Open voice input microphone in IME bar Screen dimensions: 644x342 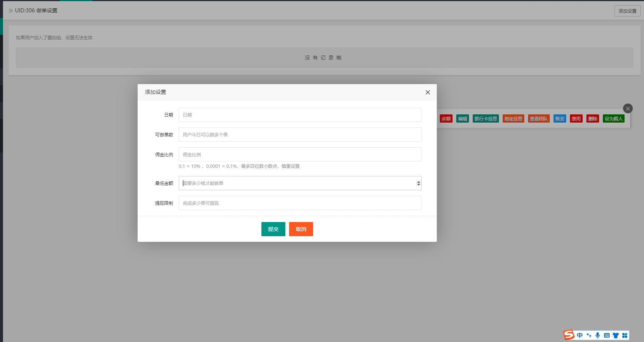click(598, 335)
